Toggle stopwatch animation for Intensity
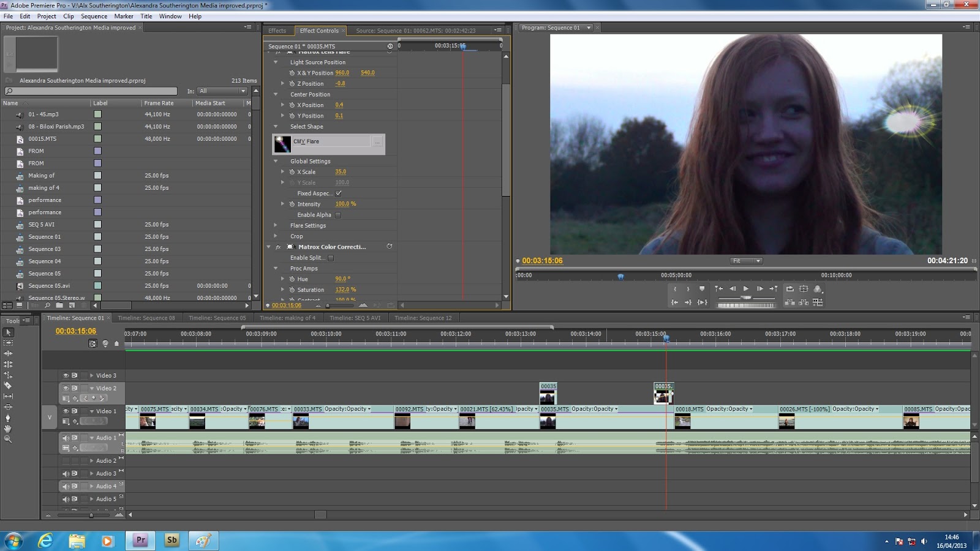 (x=292, y=204)
